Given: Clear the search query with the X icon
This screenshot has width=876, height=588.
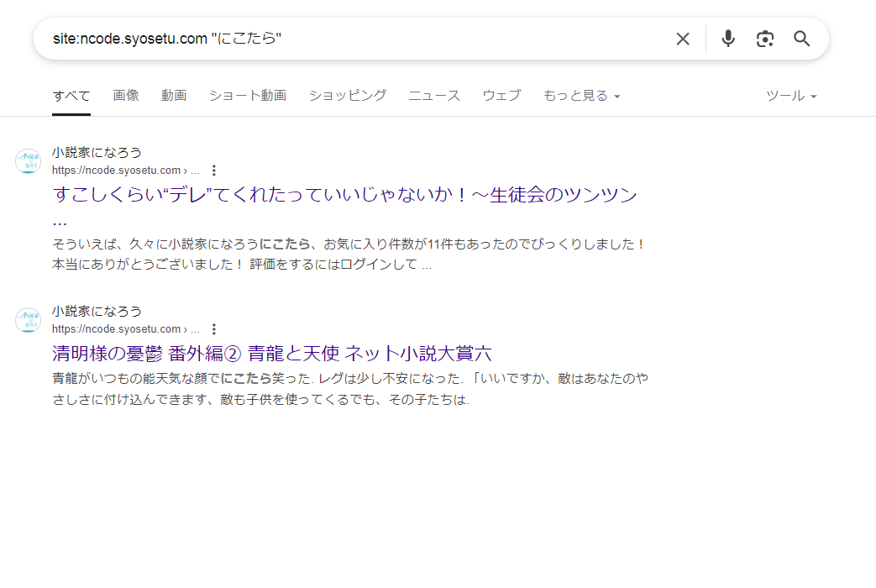Looking at the screenshot, I should pos(683,39).
